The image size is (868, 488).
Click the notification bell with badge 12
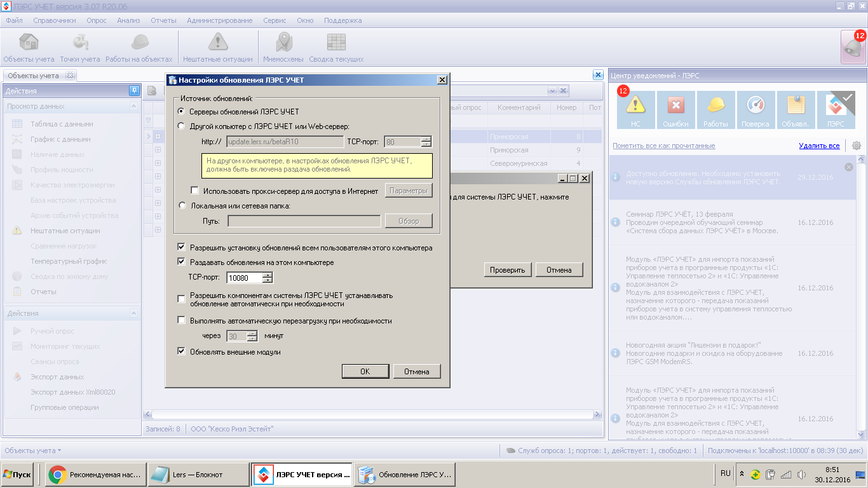tap(853, 48)
